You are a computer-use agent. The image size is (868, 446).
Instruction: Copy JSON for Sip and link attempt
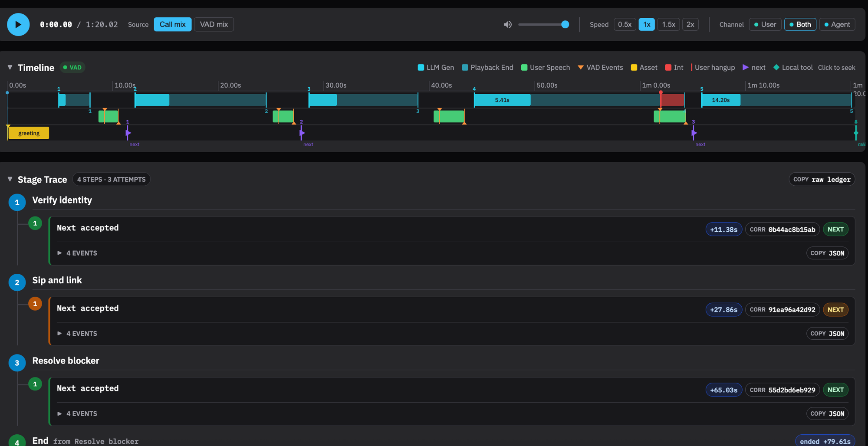827,333
